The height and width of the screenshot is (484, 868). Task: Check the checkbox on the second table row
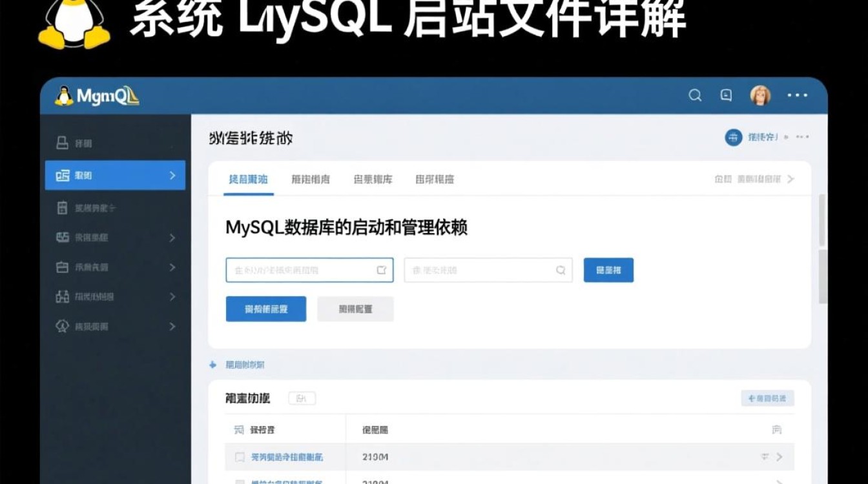coord(240,481)
